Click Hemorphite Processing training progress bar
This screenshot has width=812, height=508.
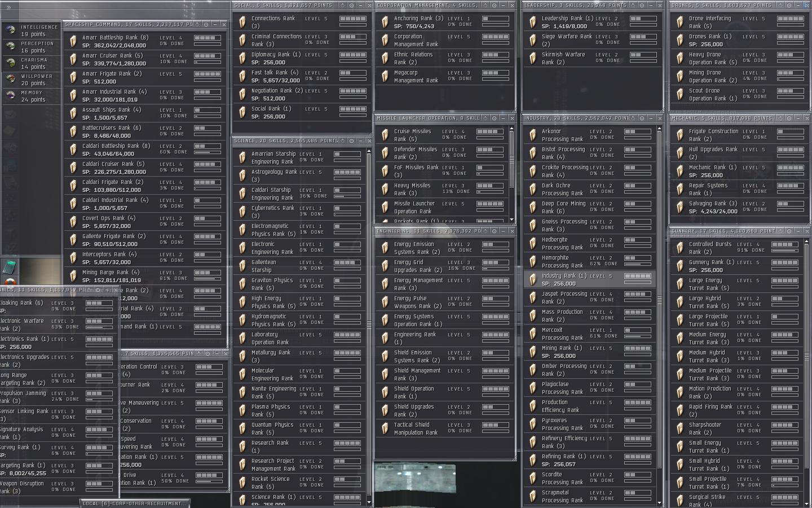point(637,264)
